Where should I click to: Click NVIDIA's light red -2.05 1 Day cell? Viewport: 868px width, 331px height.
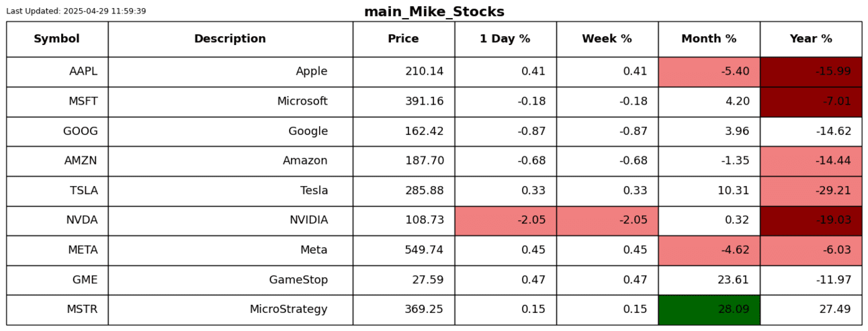coord(505,221)
